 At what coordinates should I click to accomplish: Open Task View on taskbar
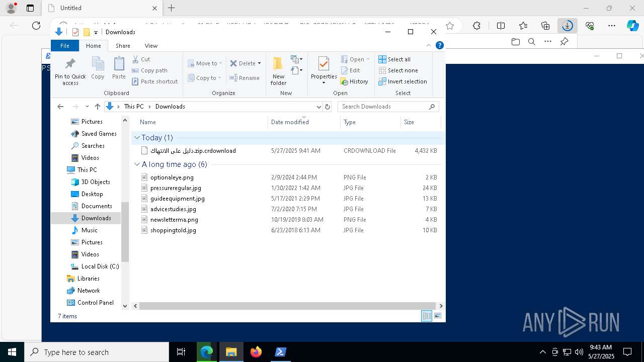point(181,352)
